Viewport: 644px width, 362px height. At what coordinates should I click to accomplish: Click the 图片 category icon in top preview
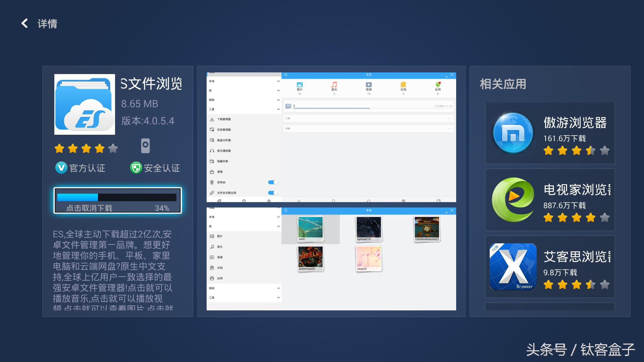point(300,85)
